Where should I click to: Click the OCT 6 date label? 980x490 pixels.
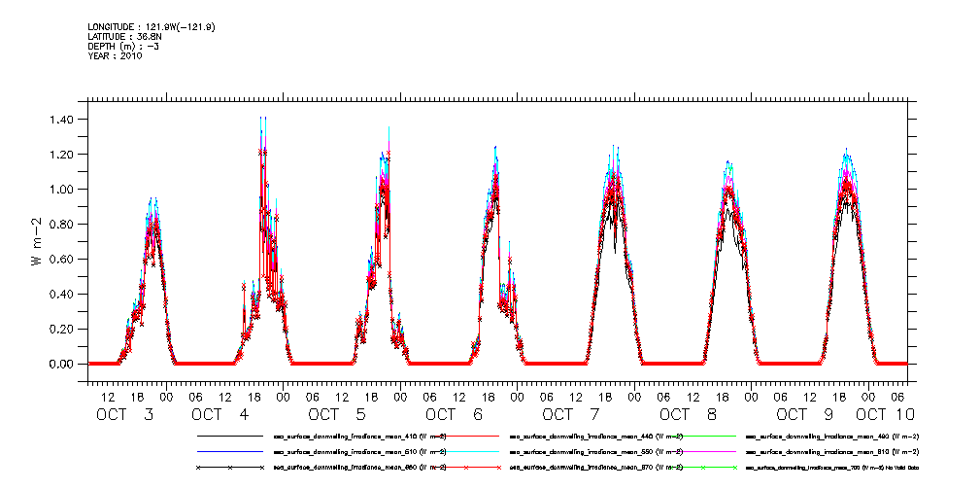[x=455, y=414]
